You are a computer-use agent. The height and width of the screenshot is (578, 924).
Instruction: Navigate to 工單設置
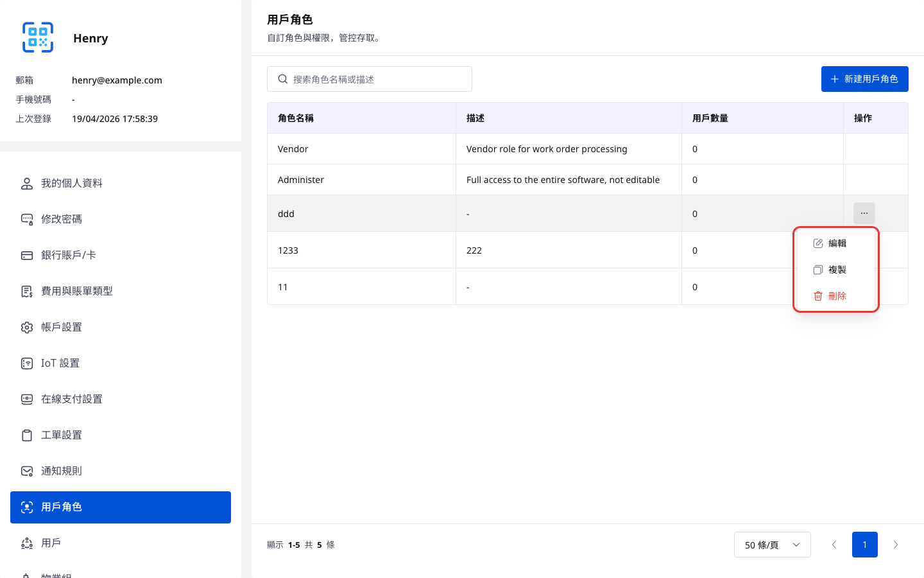pyautogui.click(x=121, y=435)
